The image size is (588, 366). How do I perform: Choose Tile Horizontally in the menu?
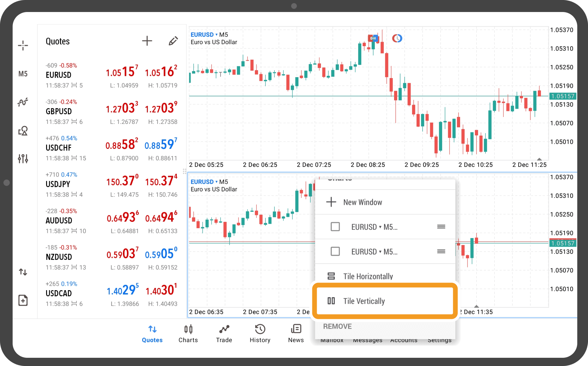click(368, 276)
